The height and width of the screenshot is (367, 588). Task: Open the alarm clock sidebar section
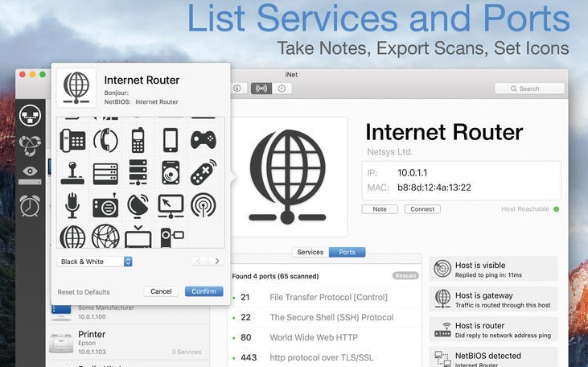(31, 205)
